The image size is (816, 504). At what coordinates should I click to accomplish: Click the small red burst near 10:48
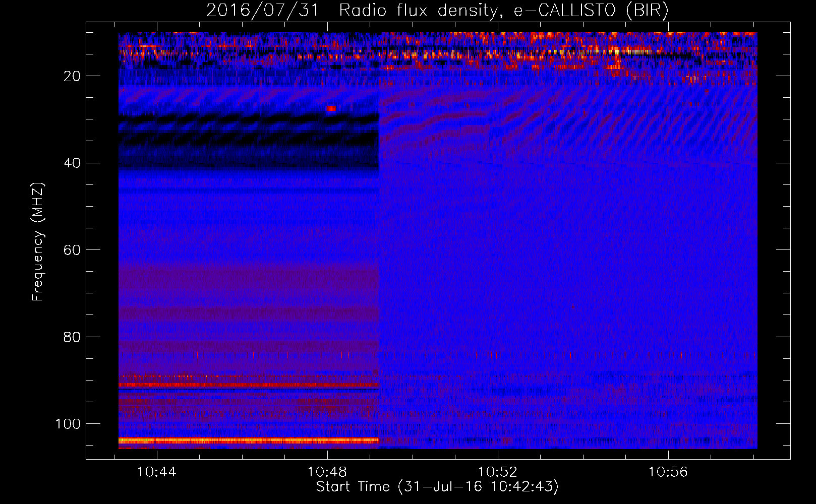(x=331, y=108)
